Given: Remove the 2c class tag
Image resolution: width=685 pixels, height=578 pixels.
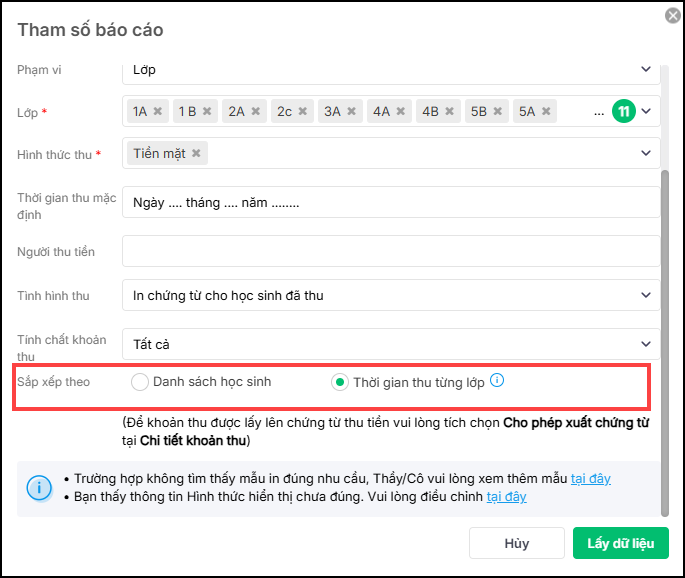Looking at the screenshot, I should click(303, 112).
